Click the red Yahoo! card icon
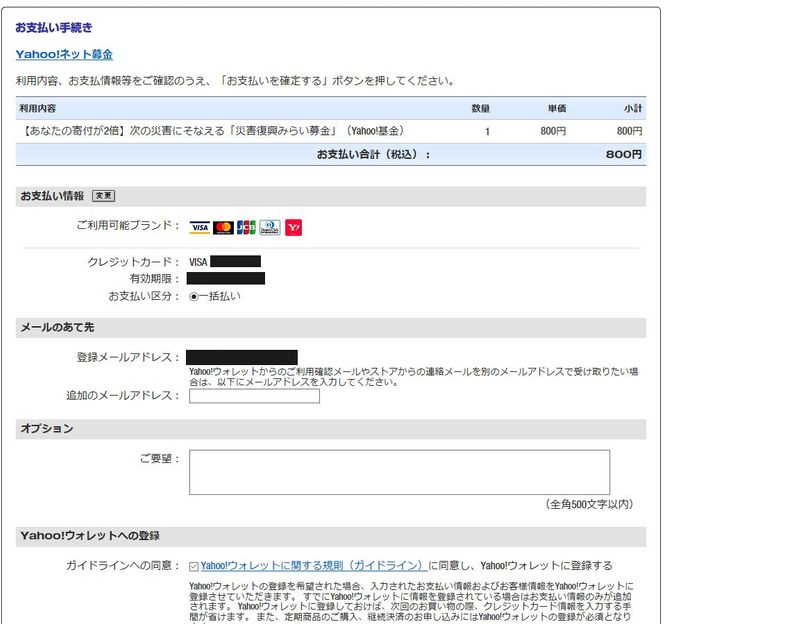Screen dimensions: 800x624 [293, 228]
